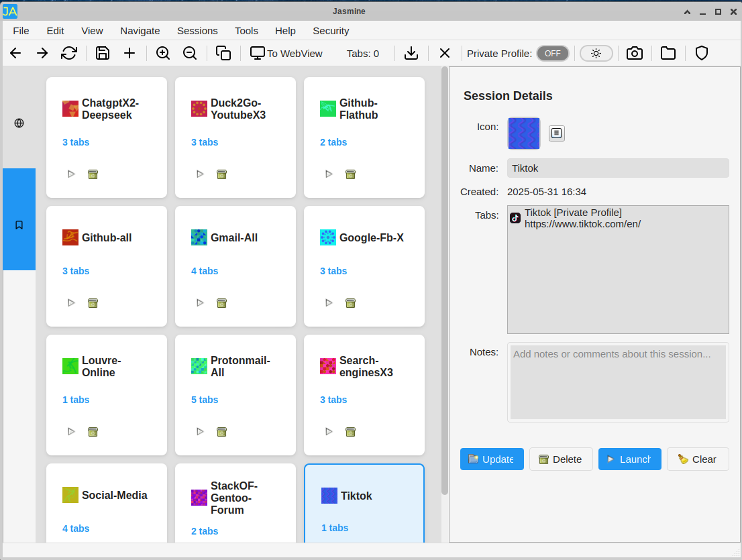Delete Duck2Go-YoutubeX3 session trash icon
Image resolution: width=742 pixels, height=560 pixels.
(221, 174)
